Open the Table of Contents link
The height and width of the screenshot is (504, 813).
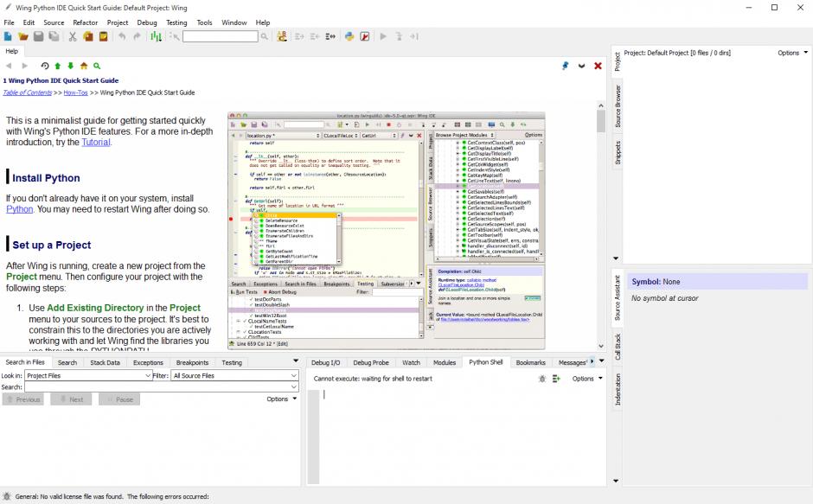(x=28, y=93)
